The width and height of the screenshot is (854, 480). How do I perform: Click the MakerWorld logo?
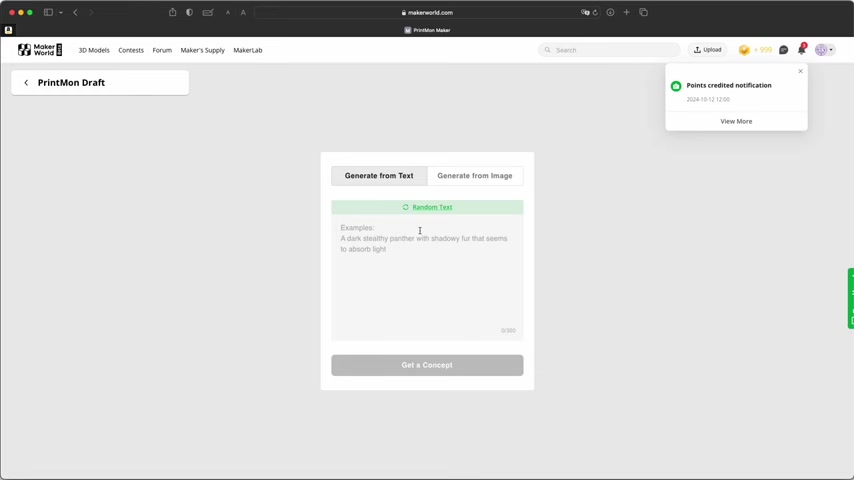coord(40,50)
